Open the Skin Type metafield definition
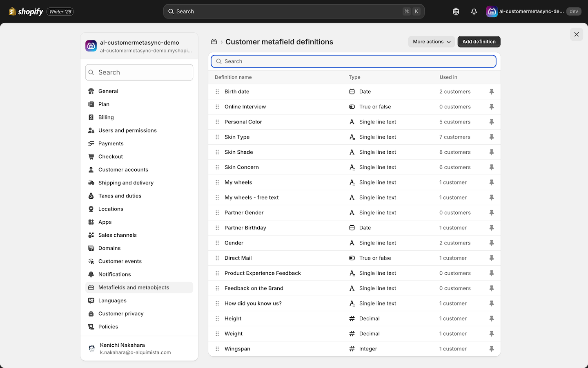The height and width of the screenshot is (368, 588). pos(237,137)
